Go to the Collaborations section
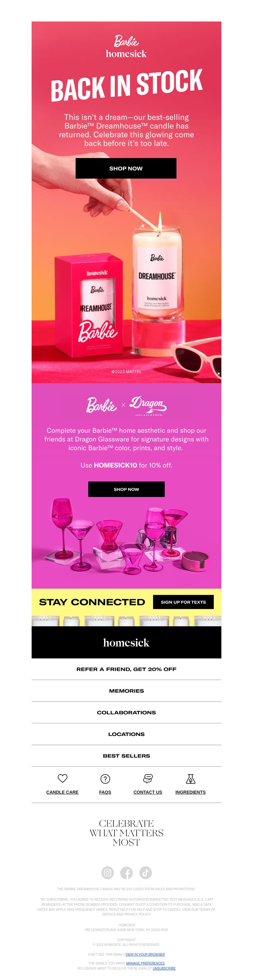The width and height of the screenshot is (253, 980). [x=126, y=713]
